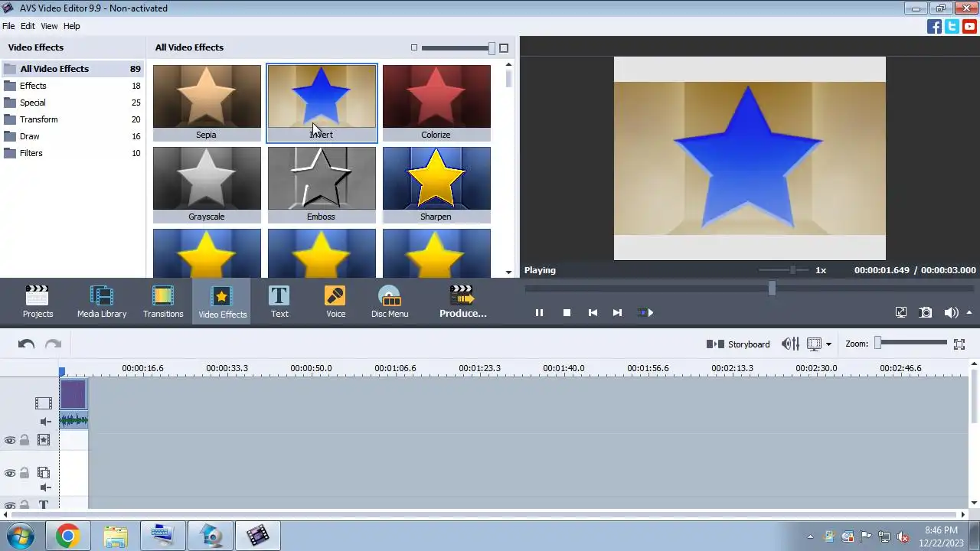The height and width of the screenshot is (551, 980).
Task: Adjust the playback speed slider
Action: pyautogui.click(x=785, y=270)
